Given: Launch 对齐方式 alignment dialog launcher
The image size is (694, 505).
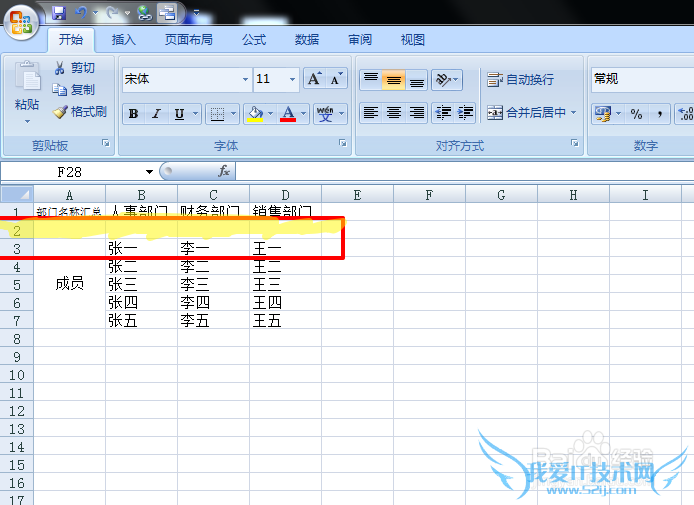Looking at the screenshot, I should 574,143.
